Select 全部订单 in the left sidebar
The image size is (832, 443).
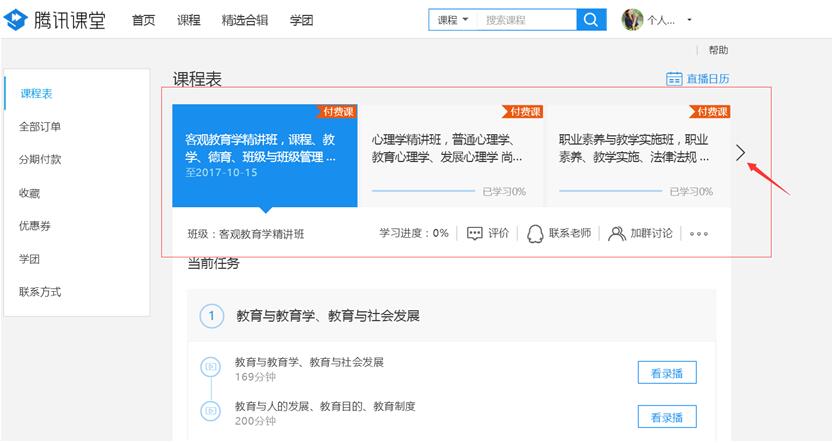pyautogui.click(x=40, y=127)
